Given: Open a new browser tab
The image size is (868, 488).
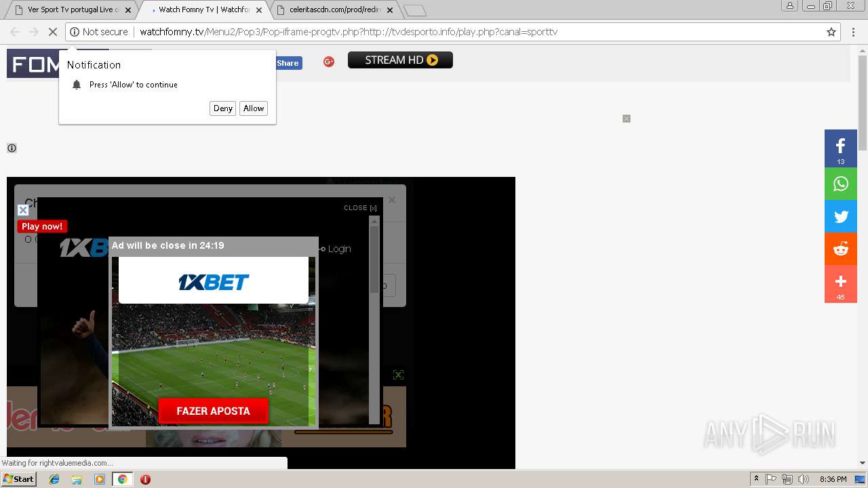Looking at the screenshot, I should [414, 10].
